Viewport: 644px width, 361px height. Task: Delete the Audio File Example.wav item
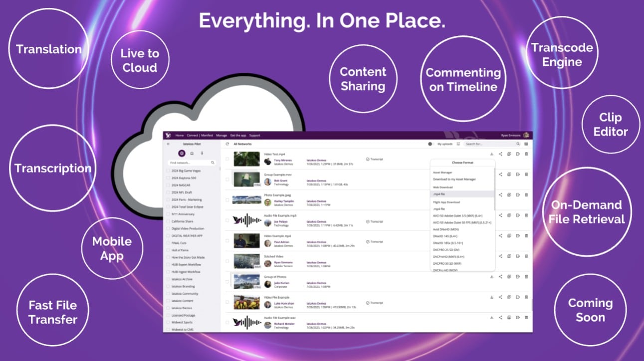coord(526,317)
